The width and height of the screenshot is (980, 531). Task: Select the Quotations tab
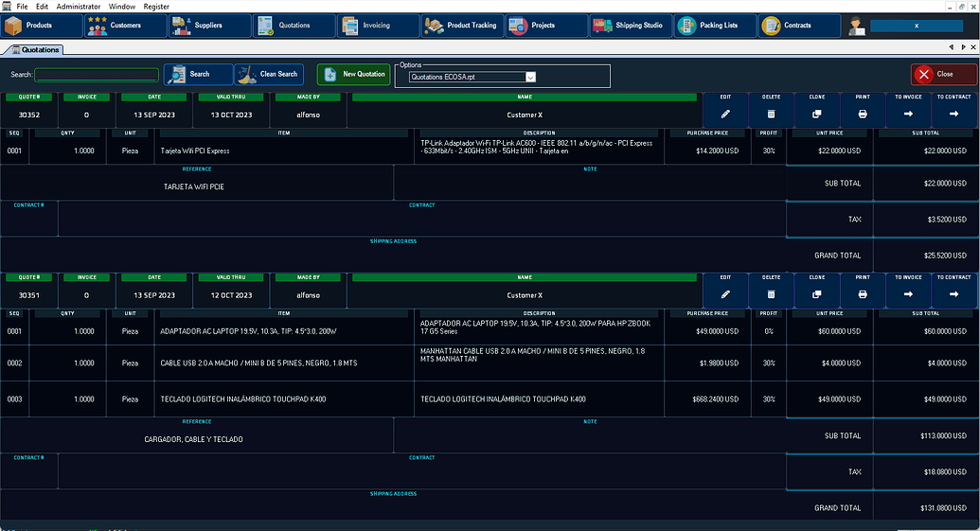(x=34, y=49)
